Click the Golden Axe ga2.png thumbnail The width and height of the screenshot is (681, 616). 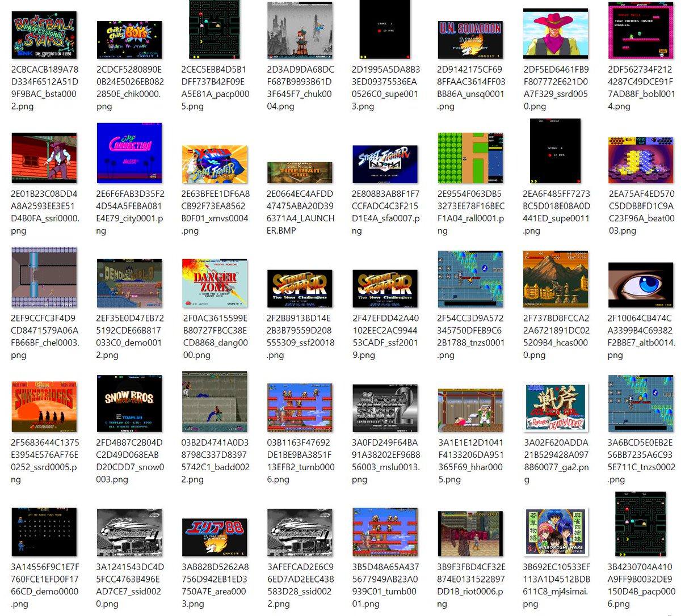556,407
